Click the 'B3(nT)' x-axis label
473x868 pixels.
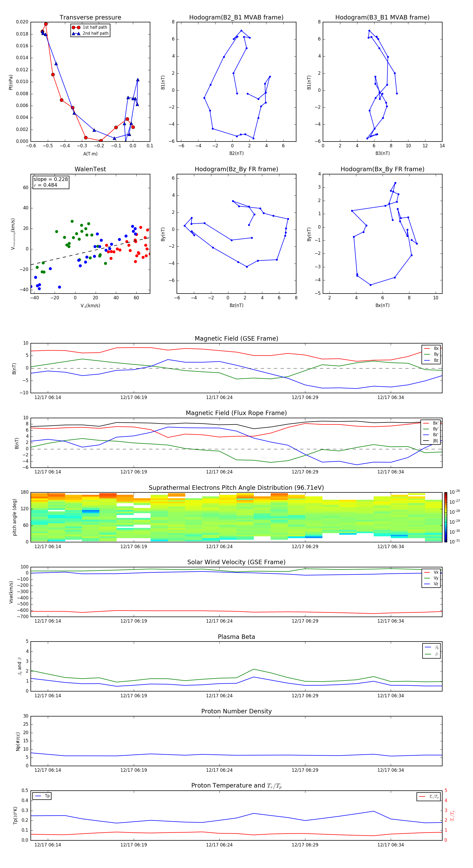(x=382, y=153)
